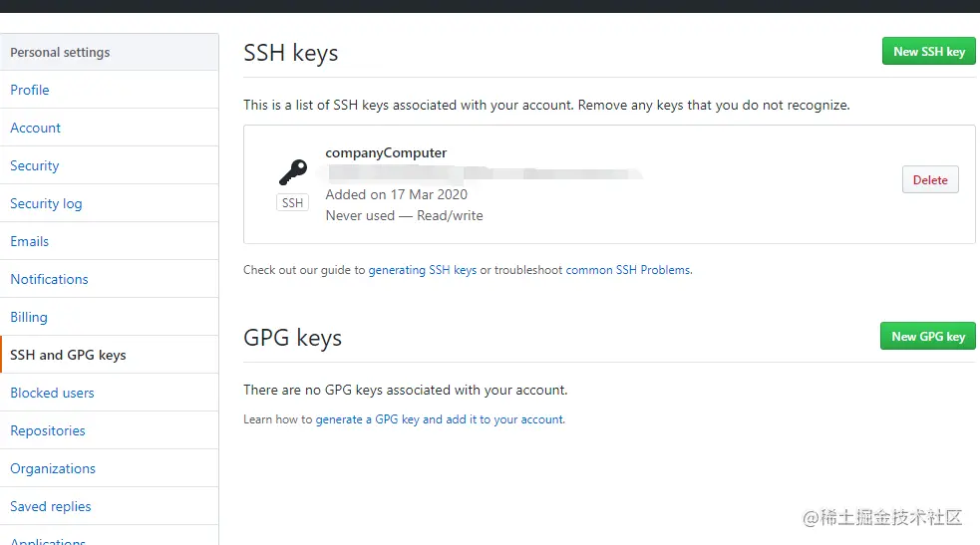Viewport: 980px width, 545px height.
Task: Follow the generate a GPG key link
Action: pos(440,419)
